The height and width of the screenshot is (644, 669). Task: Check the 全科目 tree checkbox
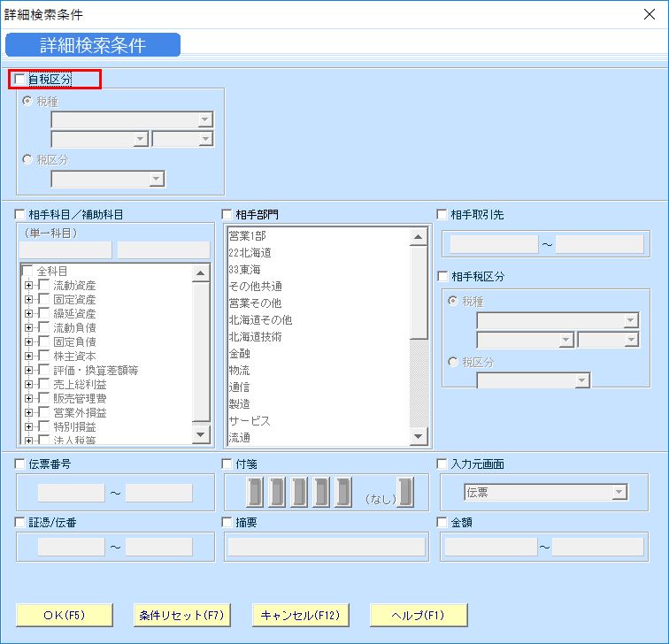(x=27, y=271)
